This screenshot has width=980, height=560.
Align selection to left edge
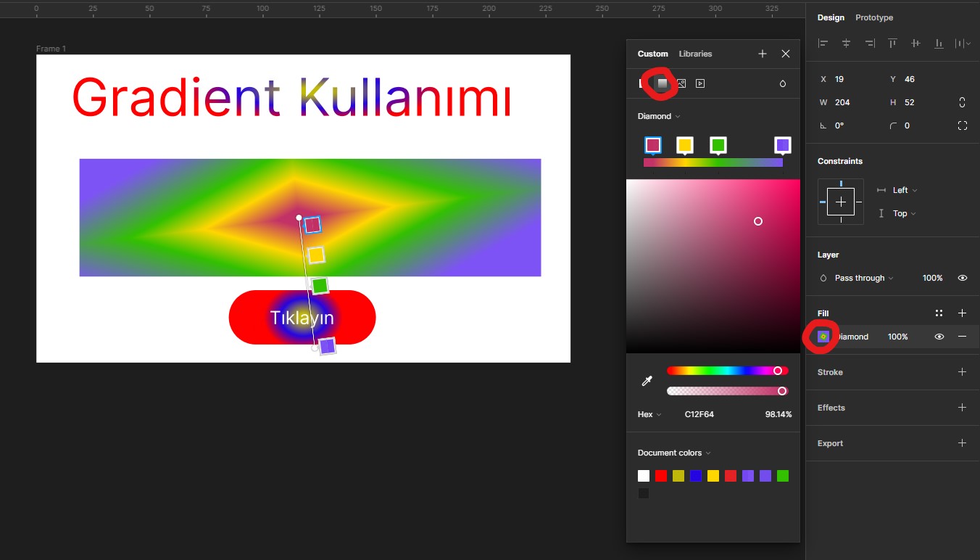pyautogui.click(x=823, y=44)
